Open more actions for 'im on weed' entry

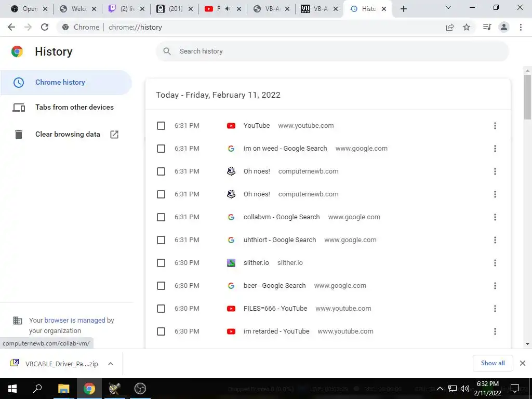(x=495, y=149)
